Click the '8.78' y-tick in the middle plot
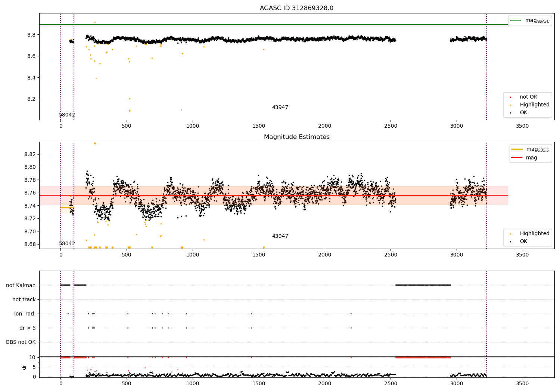The height and width of the screenshot is (392, 560). pyautogui.click(x=29, y=180)
